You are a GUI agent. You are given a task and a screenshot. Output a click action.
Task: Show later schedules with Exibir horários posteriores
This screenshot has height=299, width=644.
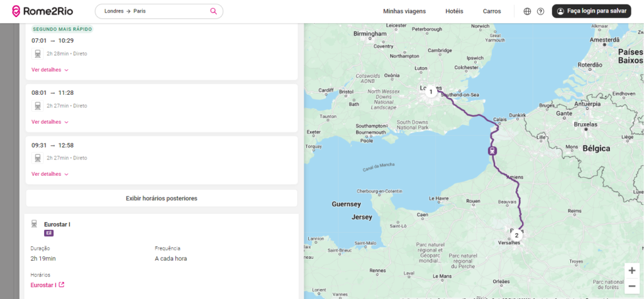coord(162,198)
